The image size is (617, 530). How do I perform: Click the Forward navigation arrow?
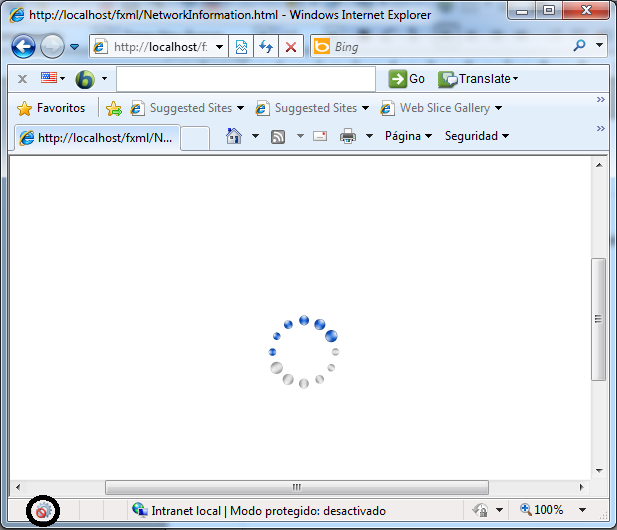pos(52,46)
